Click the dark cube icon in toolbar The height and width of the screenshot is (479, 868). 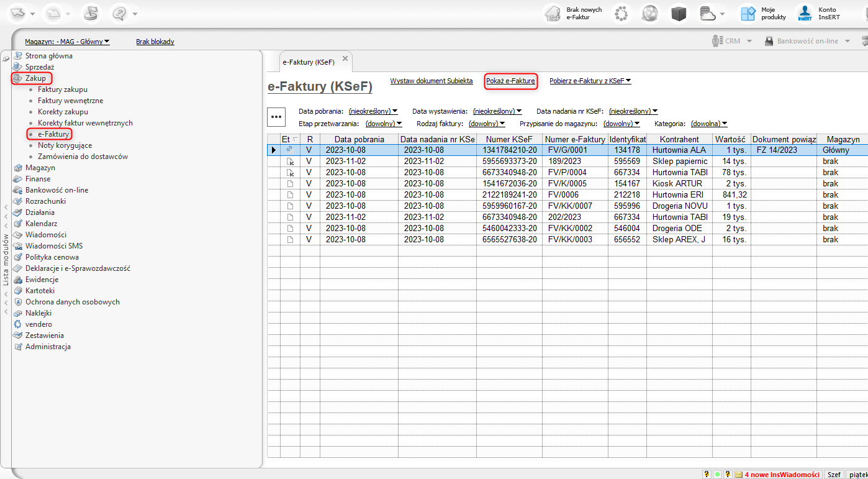coord(679,13)
